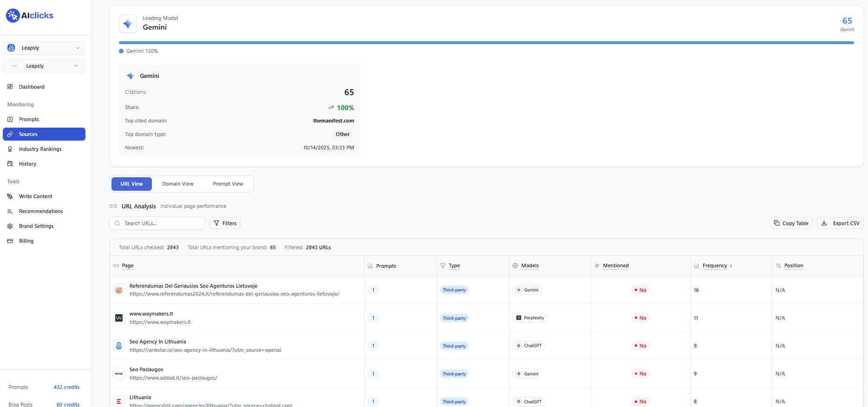Click the AIclicks logo icon
The height and width of the screenshot is (407, 868).
(x=13, y=15)
